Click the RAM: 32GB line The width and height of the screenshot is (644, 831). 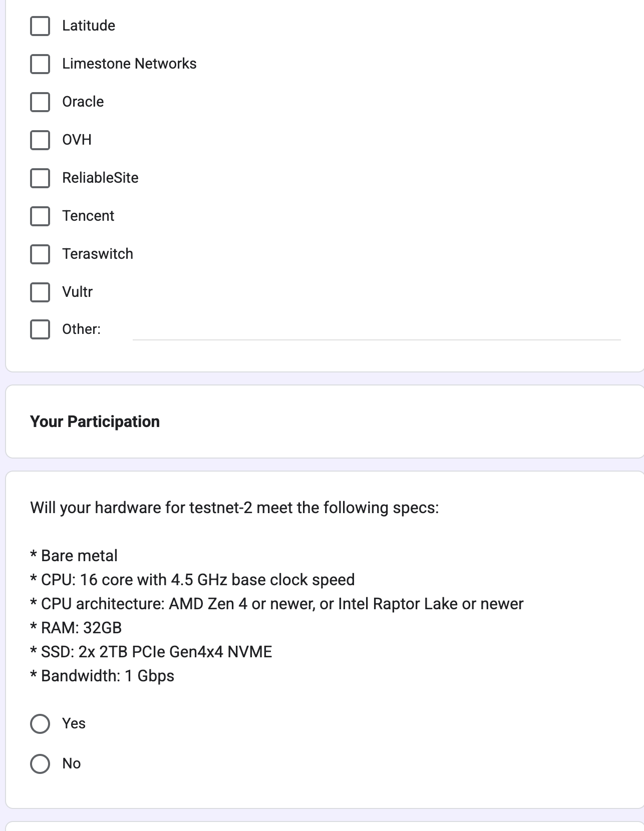pos(76,628)
